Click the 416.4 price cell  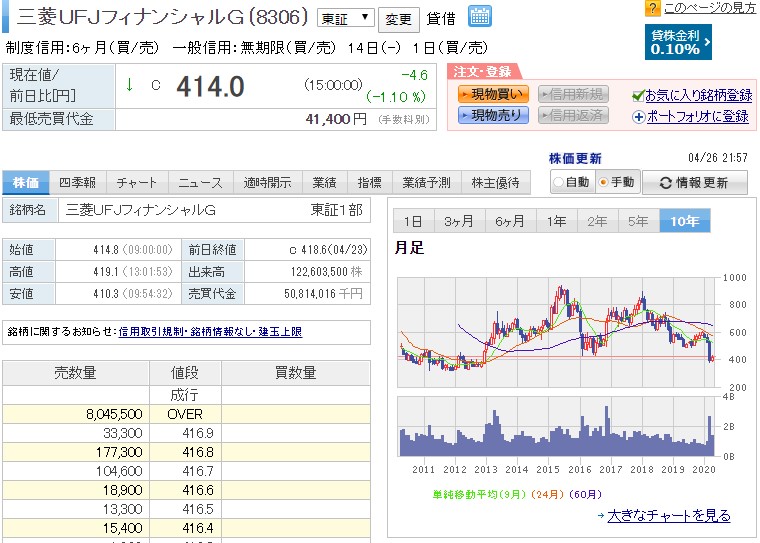pos(185,528)
